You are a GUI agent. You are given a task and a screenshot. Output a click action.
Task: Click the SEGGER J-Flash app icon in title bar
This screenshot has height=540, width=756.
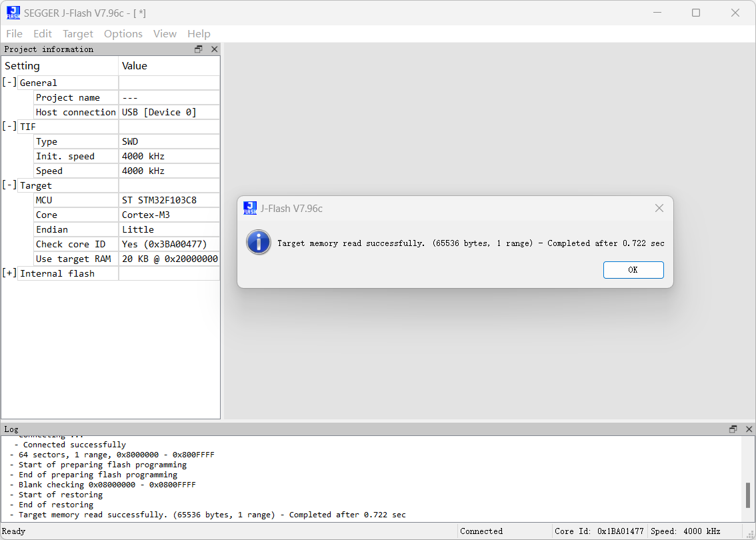coord(13,13)
